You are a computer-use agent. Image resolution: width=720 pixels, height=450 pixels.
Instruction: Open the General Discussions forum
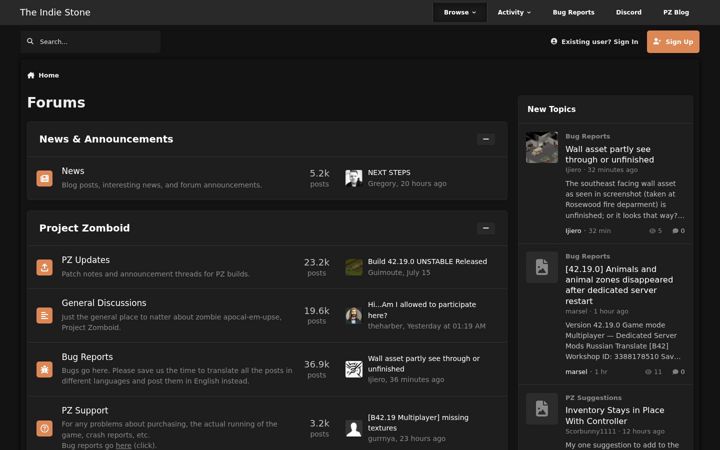[x=104, y=303]
